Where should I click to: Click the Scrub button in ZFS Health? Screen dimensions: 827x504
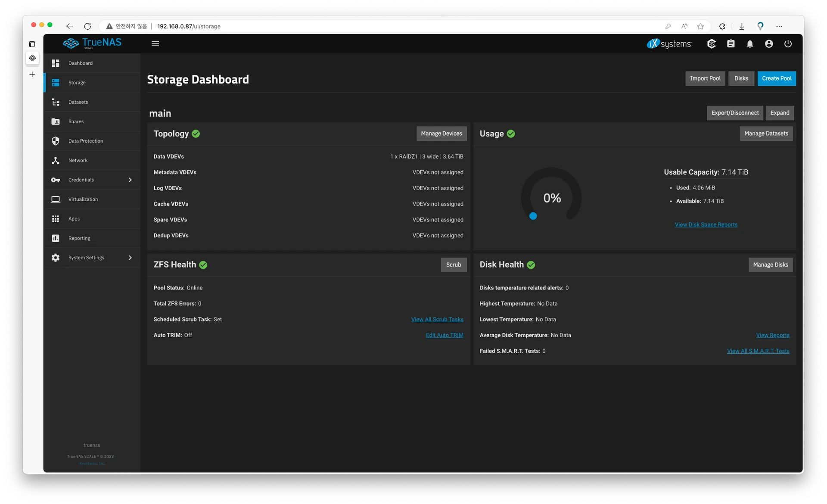(453, 265)
